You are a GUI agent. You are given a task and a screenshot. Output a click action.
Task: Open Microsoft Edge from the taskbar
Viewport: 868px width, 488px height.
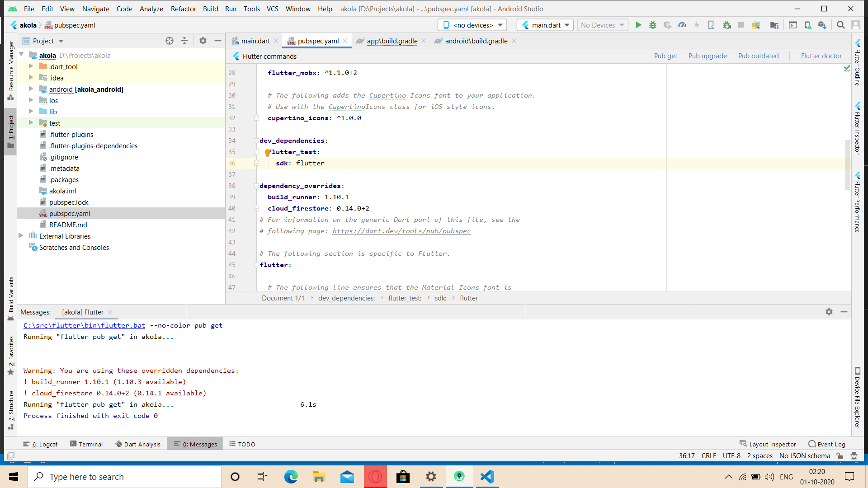click(291, 476)
